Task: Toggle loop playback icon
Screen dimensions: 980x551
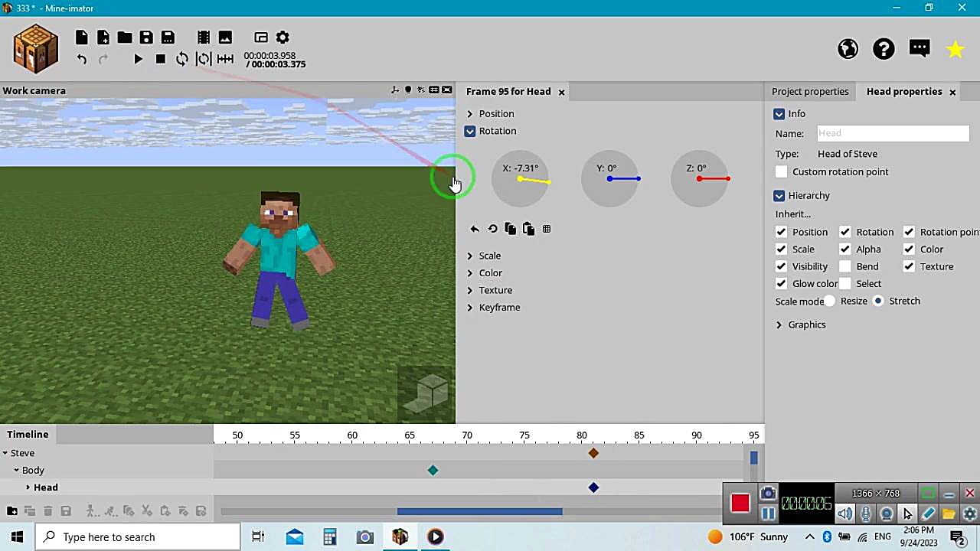Action: coord(181,59)
